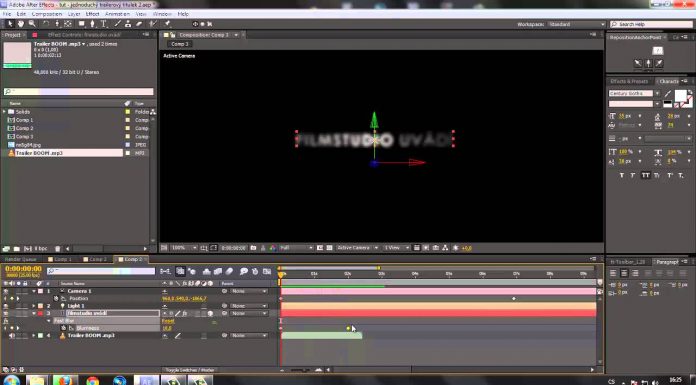This screenshot has height=385, width=696.
Task: Select the Pan Behind anchor tool
Action: [67, 24]
